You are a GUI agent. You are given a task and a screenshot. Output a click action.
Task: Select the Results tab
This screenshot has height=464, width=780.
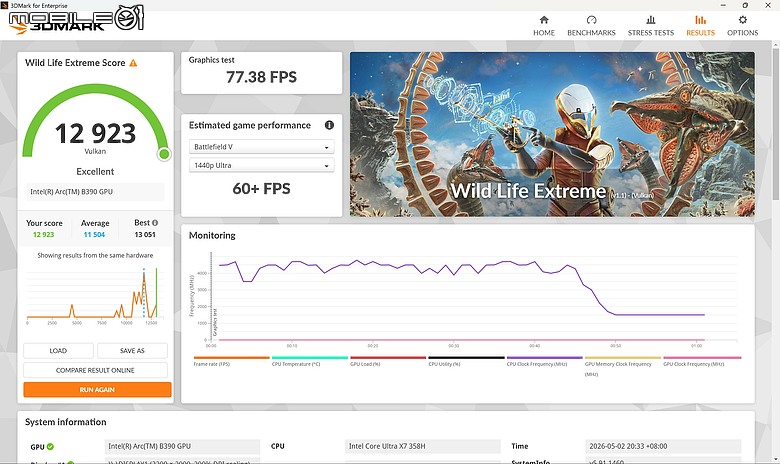click(700, 26)
